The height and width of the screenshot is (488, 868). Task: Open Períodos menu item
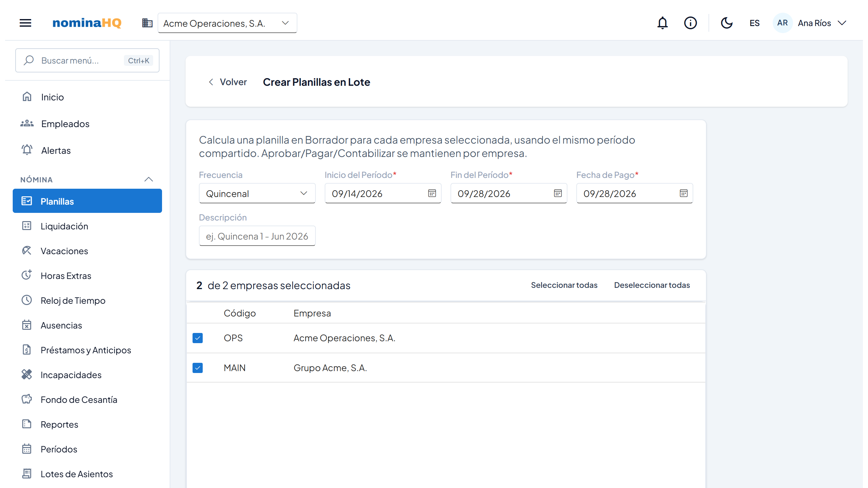pos(87,449)
